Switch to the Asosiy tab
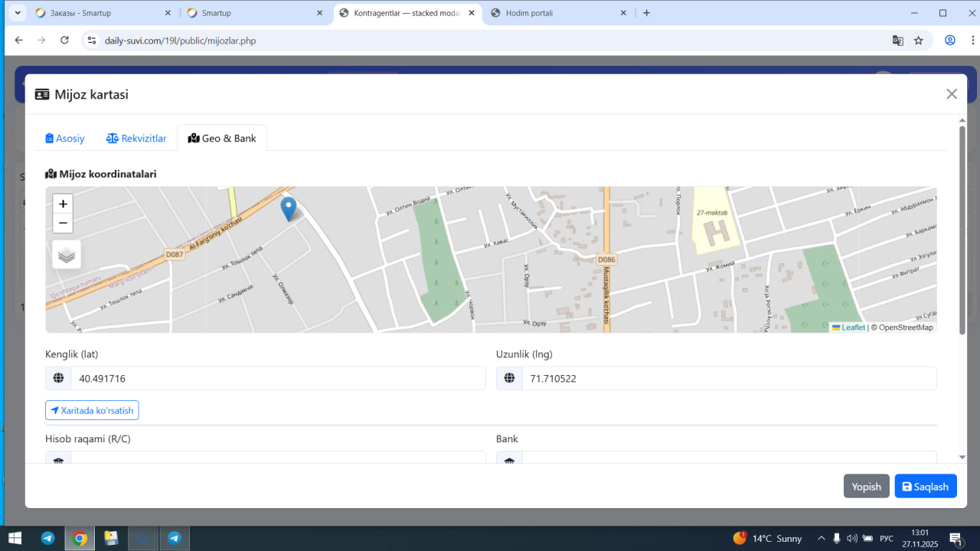Screen dimensions: 980x551 pyautogui.click(x=65, y=139)
